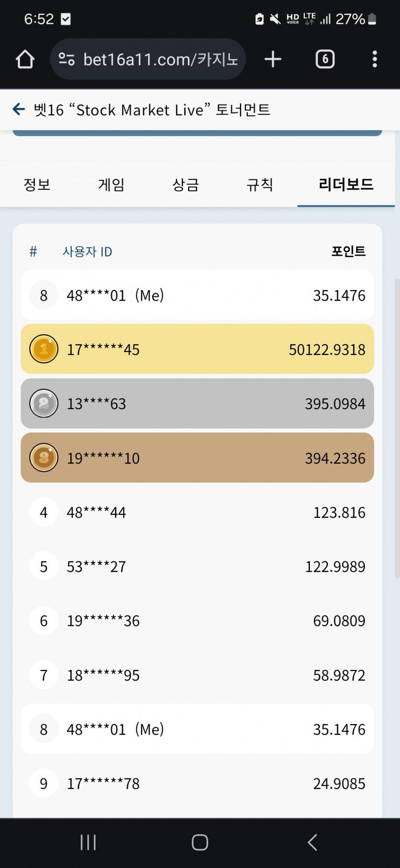The image size is (400, 868).
Task: Open tab switcher showing 6 tabs
Action: [x=325, y=59]
